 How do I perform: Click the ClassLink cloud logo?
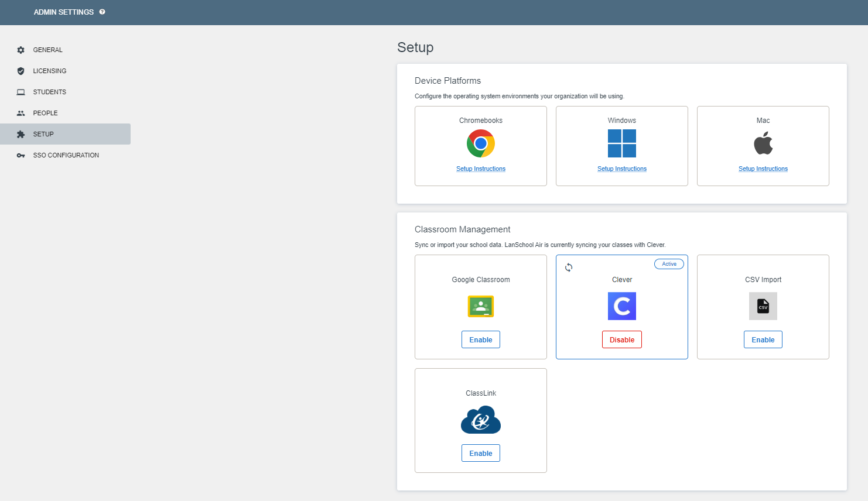[481, 420]
